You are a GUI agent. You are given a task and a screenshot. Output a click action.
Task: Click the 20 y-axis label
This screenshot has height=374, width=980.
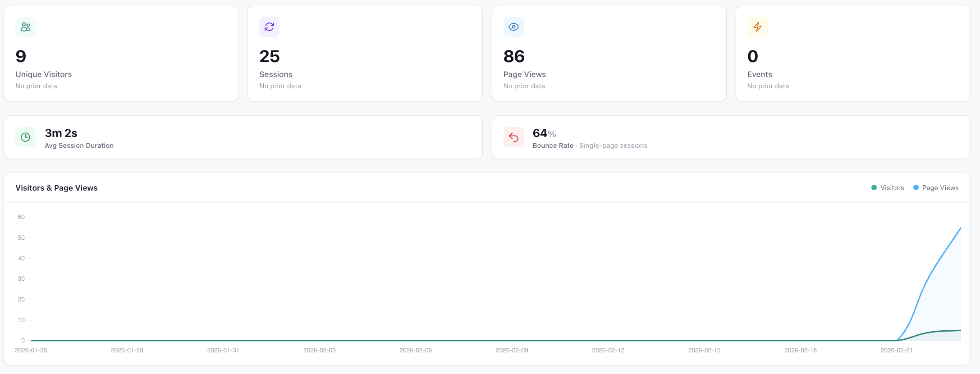pyautogui.click(x=21, y=299)
